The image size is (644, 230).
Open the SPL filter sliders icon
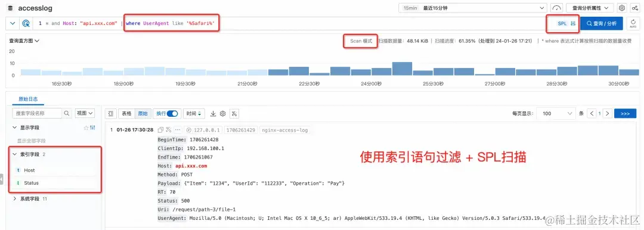(x=574, y=23)
